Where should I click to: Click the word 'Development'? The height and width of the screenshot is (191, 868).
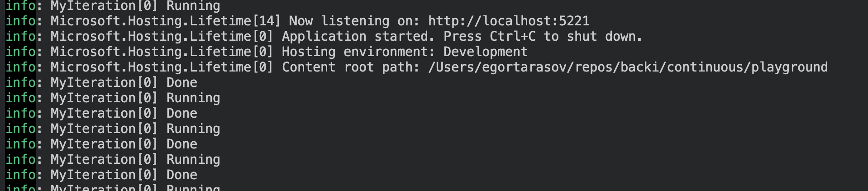coord(486,52)
